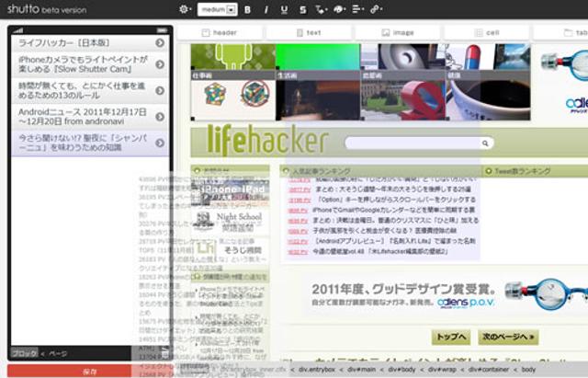This screenshot has height=378, width=588.
Task: Open the iPhoneでGmailやGoogleカレンダー ranking link
Action: point(393,210)
